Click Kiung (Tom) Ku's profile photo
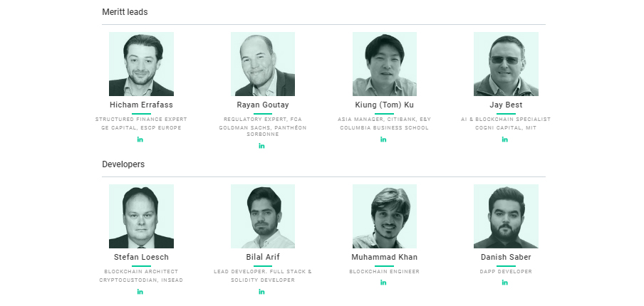Image resolution: width=644 pixels, height=306 pixels. pos(385,64)
